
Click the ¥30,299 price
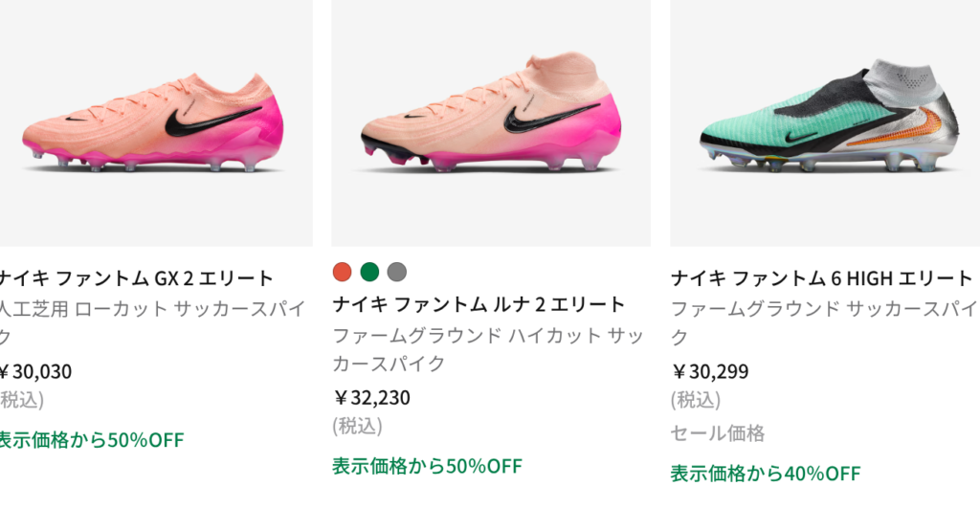709,371
